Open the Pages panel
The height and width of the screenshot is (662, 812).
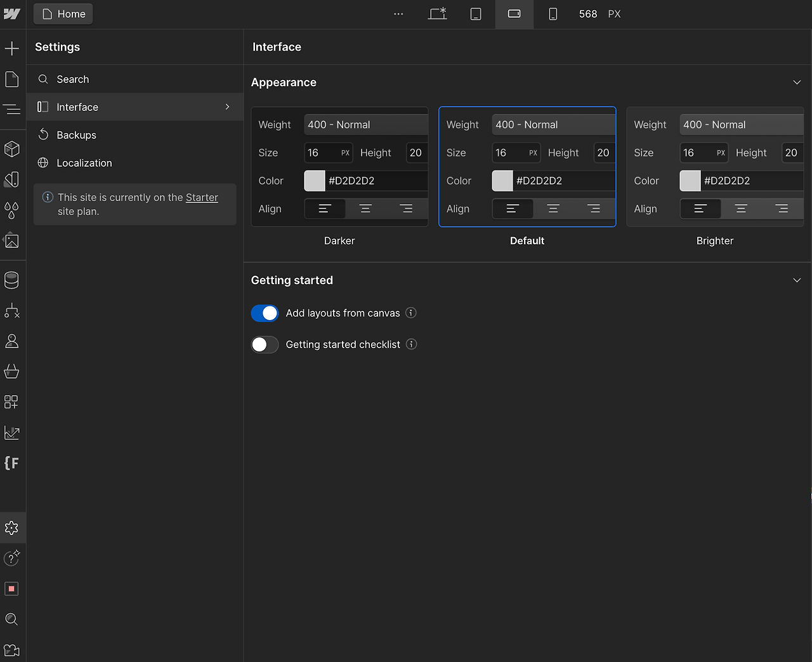click(x=12, y=79)
